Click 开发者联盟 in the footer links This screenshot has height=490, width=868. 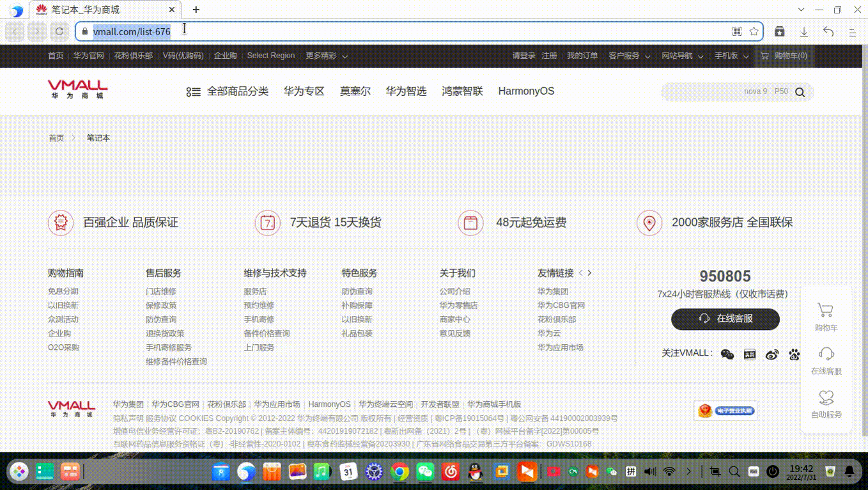440,404
